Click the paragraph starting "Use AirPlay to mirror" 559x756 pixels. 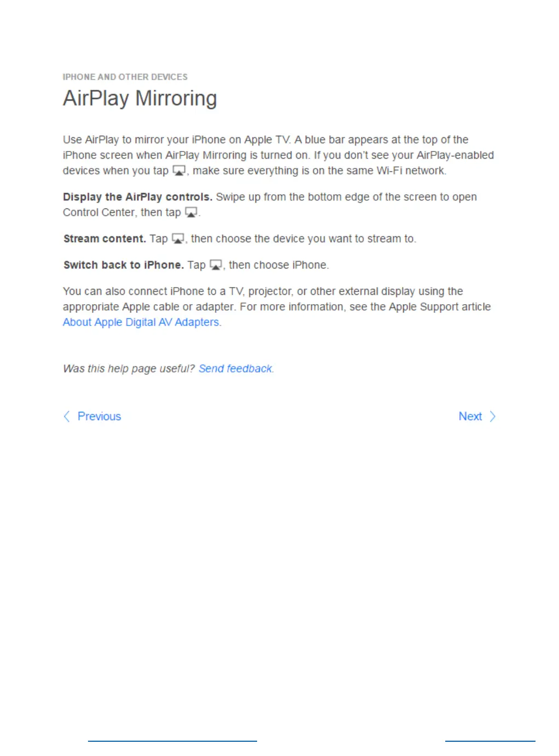pyautogui.click(x=278, y=155)
